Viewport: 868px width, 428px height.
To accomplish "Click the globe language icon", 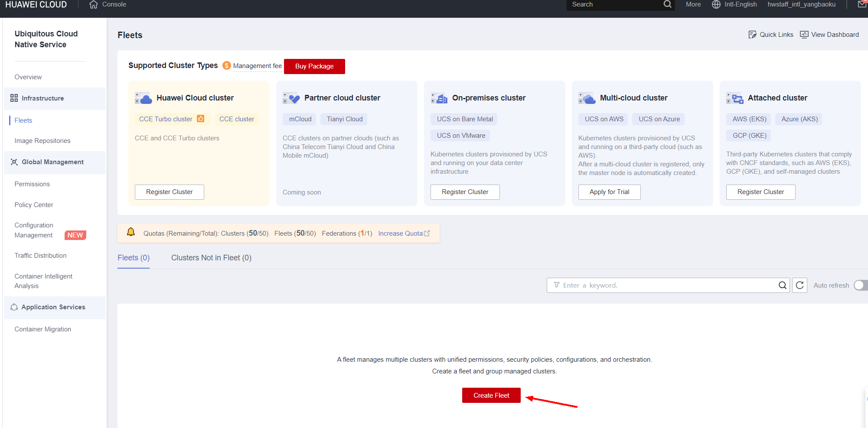I will pos(716,4).
